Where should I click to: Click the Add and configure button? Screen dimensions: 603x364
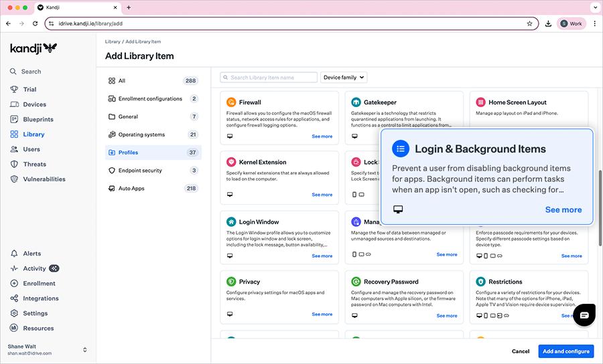pos(566,351)
